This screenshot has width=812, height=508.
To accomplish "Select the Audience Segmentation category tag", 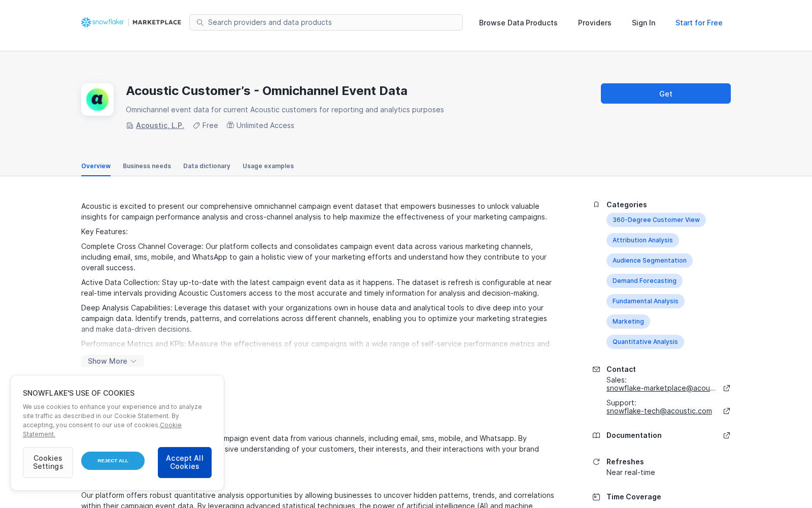I will click(649, 261).
